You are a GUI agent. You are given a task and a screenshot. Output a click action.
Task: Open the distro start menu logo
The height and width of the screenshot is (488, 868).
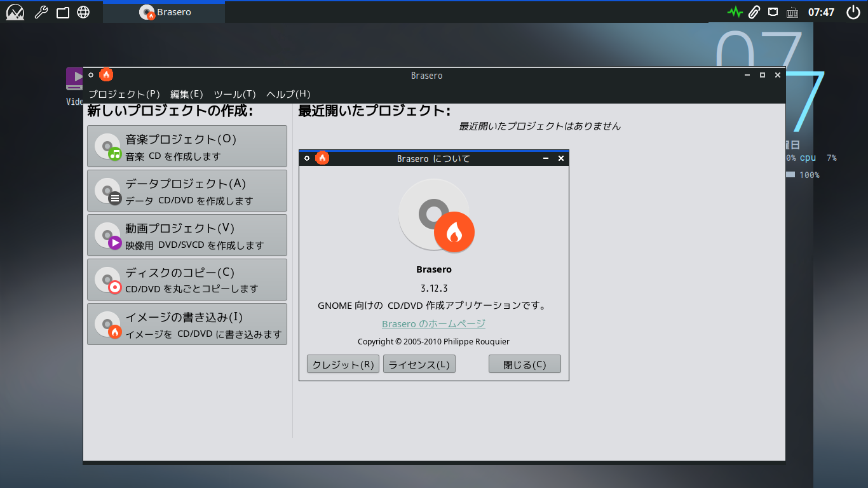click(x=15, y=12)
